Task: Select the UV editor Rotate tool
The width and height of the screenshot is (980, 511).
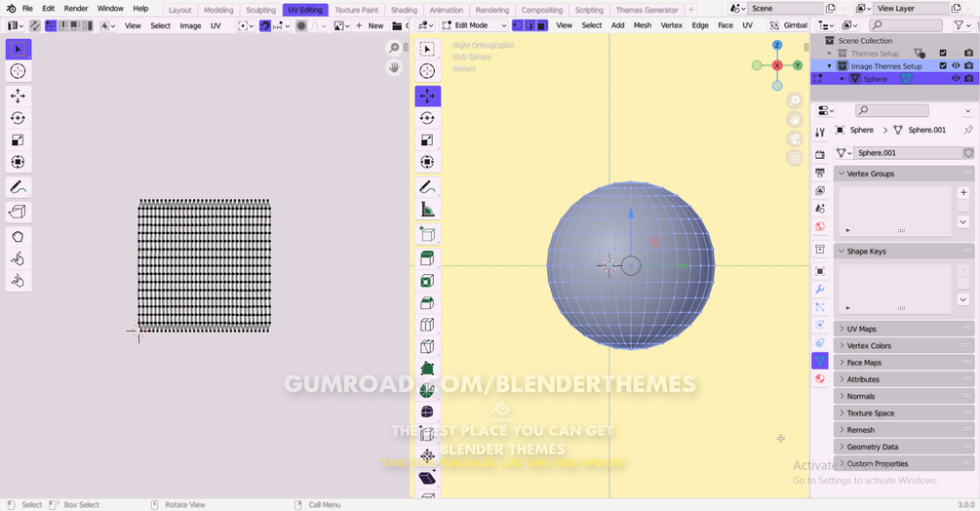Action: (x=19, y=118)
